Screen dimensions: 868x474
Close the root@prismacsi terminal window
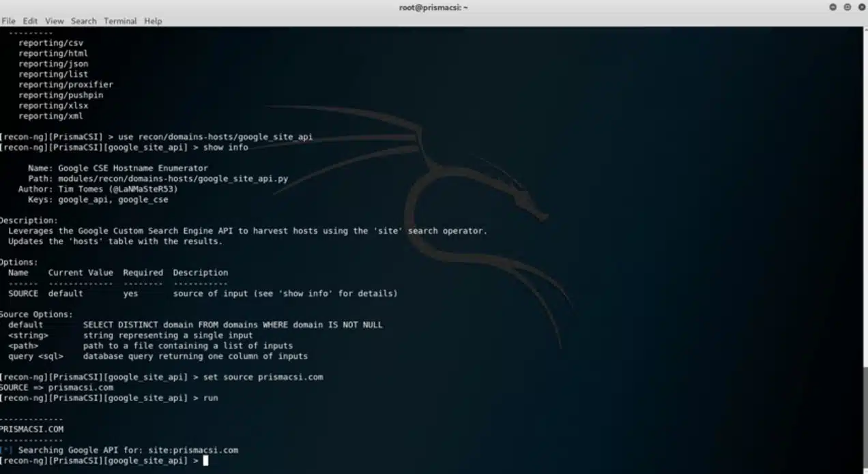pyautogui.click(x=860, y=7)
